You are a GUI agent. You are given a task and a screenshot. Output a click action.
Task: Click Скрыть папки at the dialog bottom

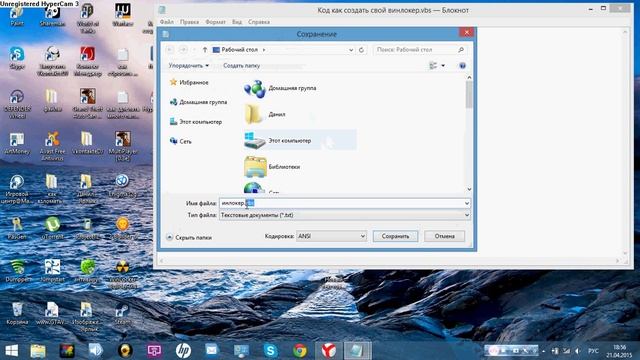[189, 237]
